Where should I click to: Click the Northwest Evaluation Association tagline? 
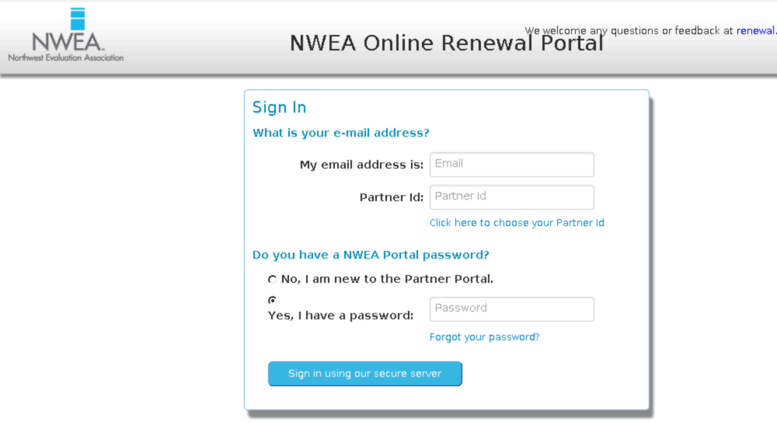(x=66, y=58)
